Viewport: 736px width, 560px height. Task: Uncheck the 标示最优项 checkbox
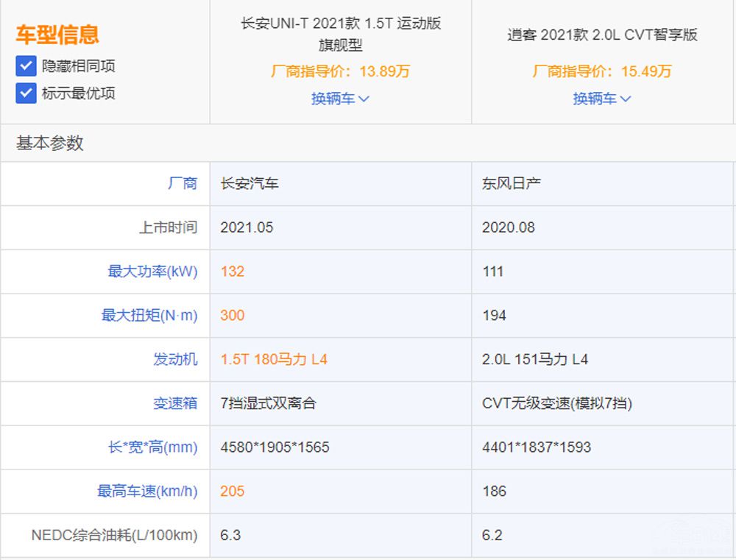pos(26,93)
